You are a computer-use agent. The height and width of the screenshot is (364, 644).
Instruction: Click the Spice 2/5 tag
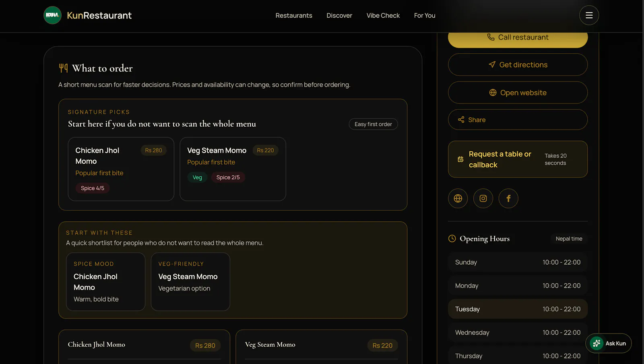tap(228, 177)
